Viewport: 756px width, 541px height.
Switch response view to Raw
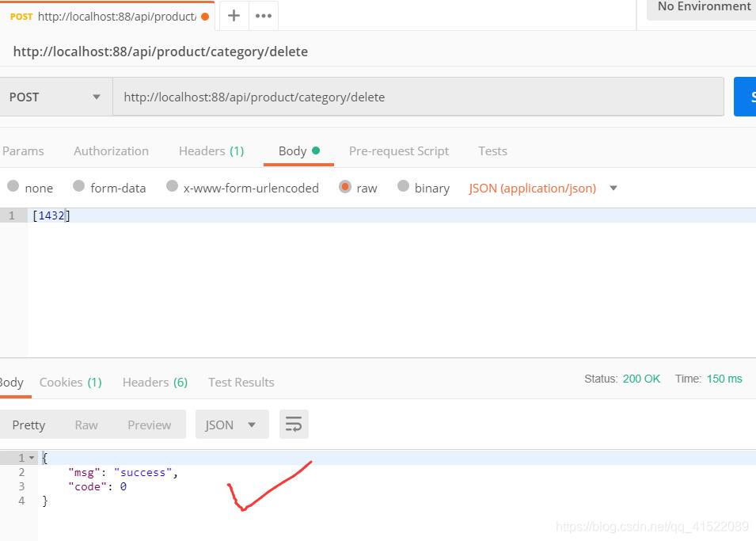click(86, 424)
